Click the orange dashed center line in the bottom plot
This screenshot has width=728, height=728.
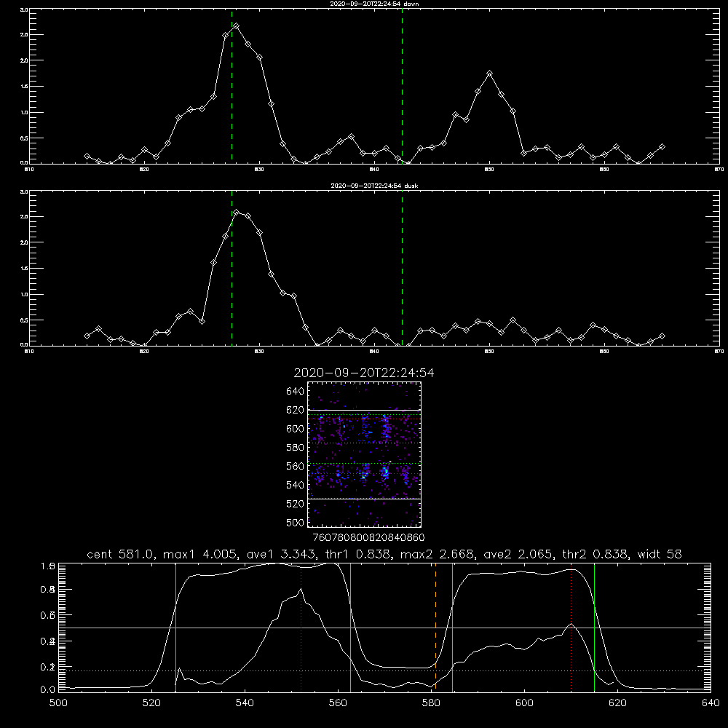pos(435,628)
